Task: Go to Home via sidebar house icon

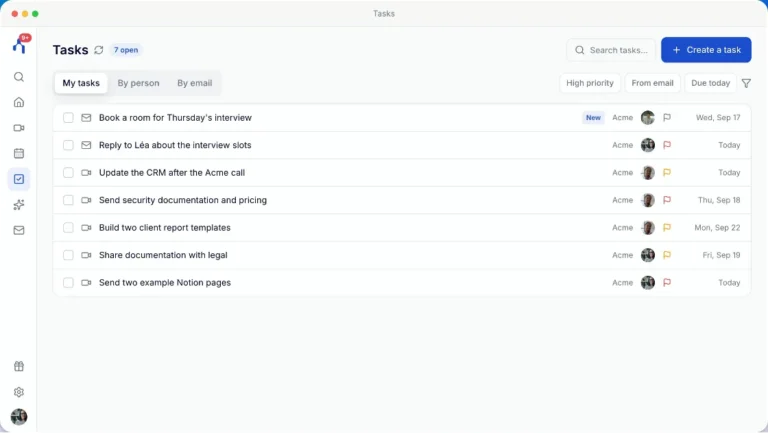Action: (x=19, y=102)
